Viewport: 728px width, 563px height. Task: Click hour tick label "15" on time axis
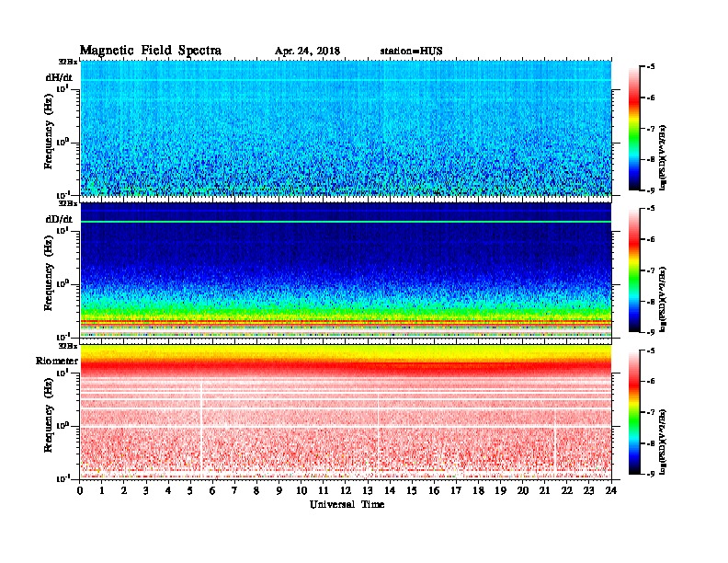coord(412,490)
